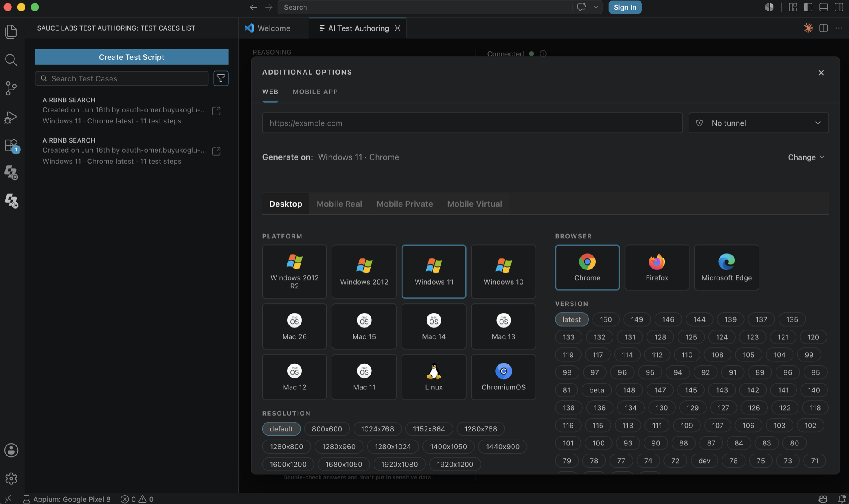Viewport: 849px width, 504px height.
Task: Select the Mac 26 platform tile
Action: click(295, 326)
